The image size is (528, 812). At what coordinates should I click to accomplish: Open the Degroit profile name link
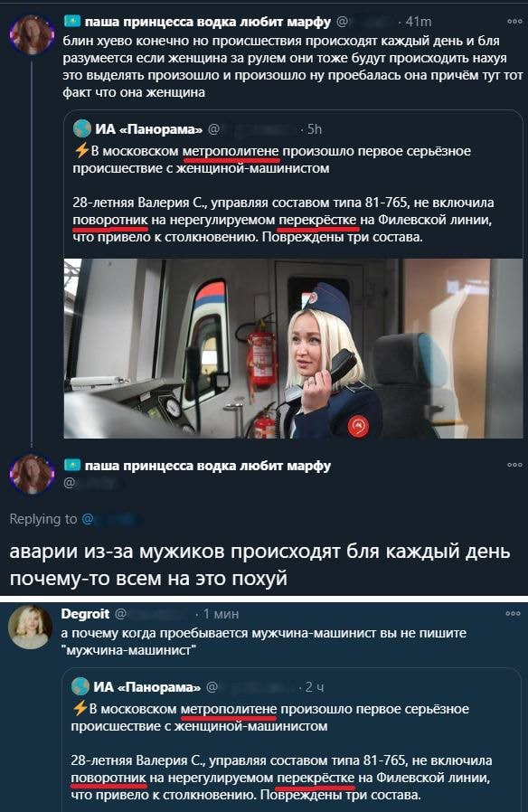[x=85, y=614]
